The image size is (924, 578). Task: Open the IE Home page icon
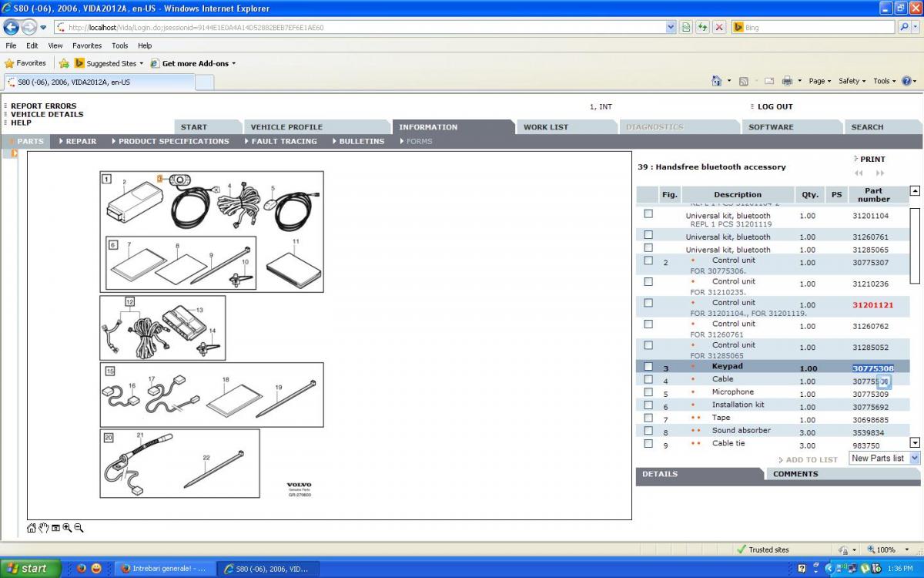click(x=717, y=81)
